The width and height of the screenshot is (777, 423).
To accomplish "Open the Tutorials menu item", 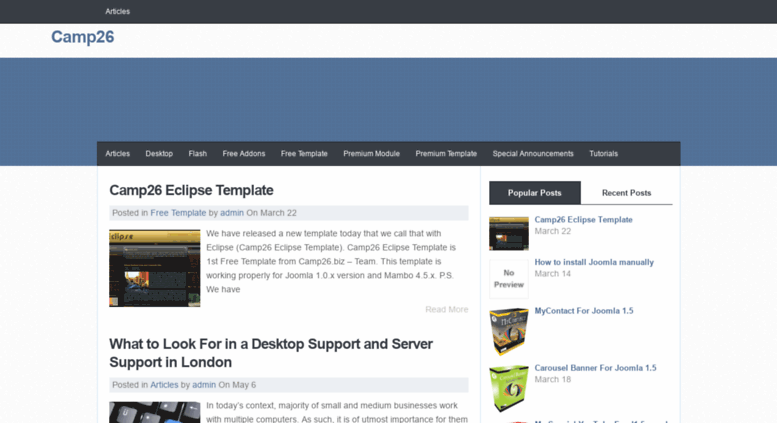I will coord(604,154).
